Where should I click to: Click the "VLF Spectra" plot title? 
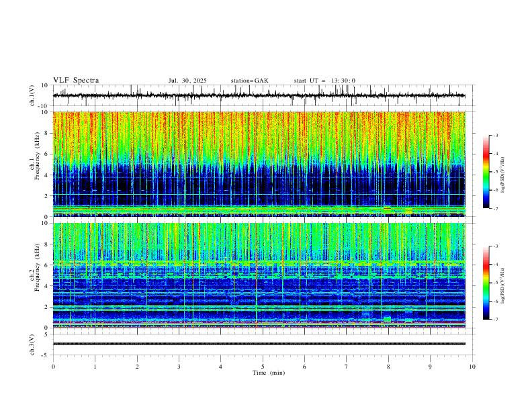(76, 81)
